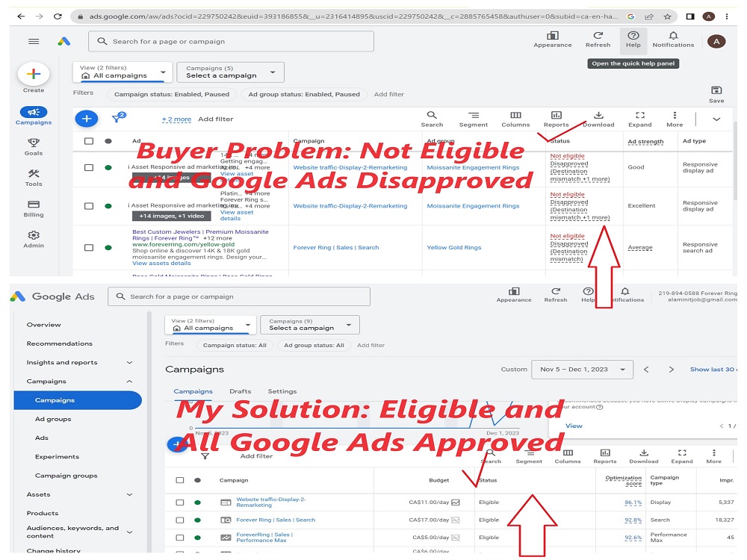Click Download icon in campaigns table toolbar
747x560 pixels.
point(644,452)
